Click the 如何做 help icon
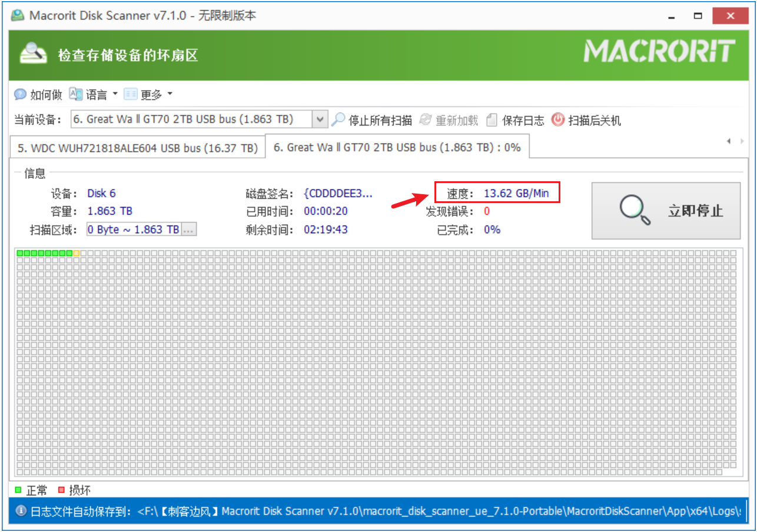 coord(20,94)
